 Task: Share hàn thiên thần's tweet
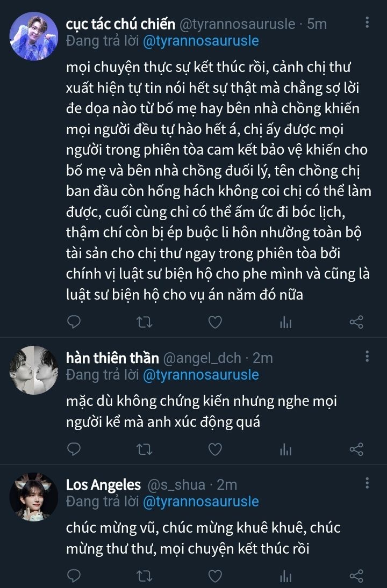point(356,449)
